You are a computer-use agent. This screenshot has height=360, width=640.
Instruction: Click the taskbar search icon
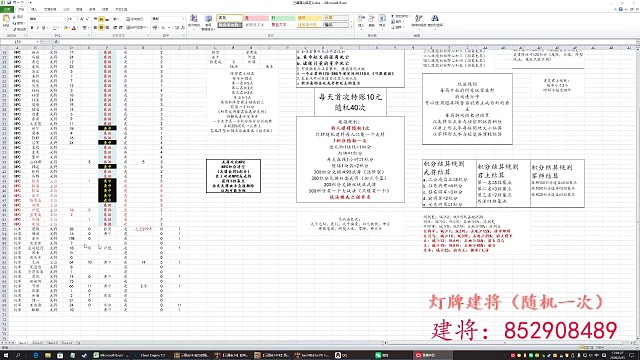[x=18, y=356]
